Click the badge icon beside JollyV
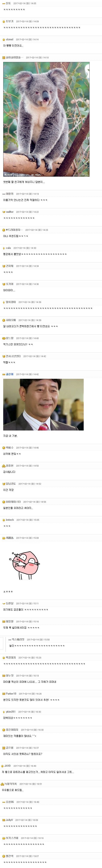The height and width of the screenshot is (868, 102). point(4,820)
